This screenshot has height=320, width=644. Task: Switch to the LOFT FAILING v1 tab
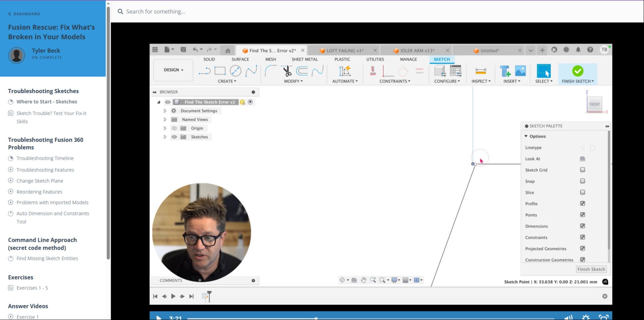[345, 50]
